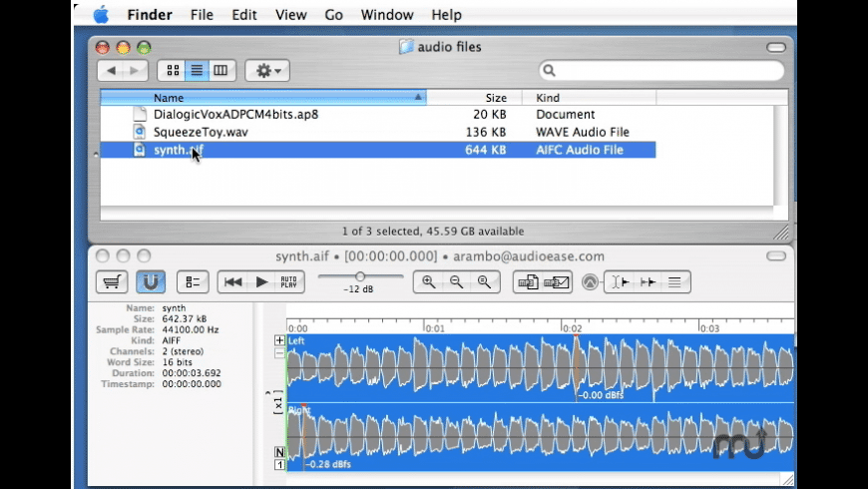Click the email file icon
This screenshot has height=489, width=868.
558,282
